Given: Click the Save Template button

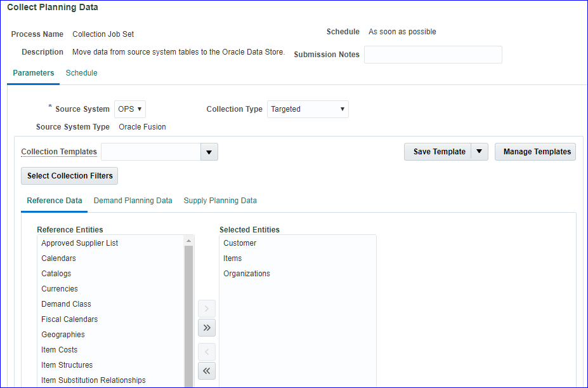Looking at the screenshot, I should click(439, 152).
